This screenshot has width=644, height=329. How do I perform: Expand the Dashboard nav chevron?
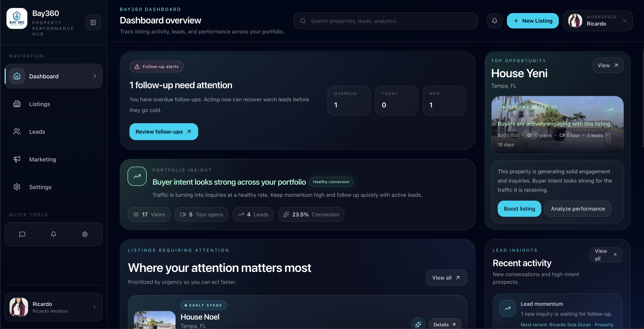click(x=95, y=76)
